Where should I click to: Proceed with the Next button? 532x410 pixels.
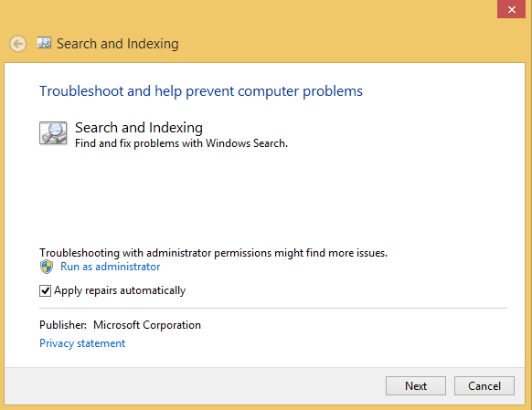416,386
